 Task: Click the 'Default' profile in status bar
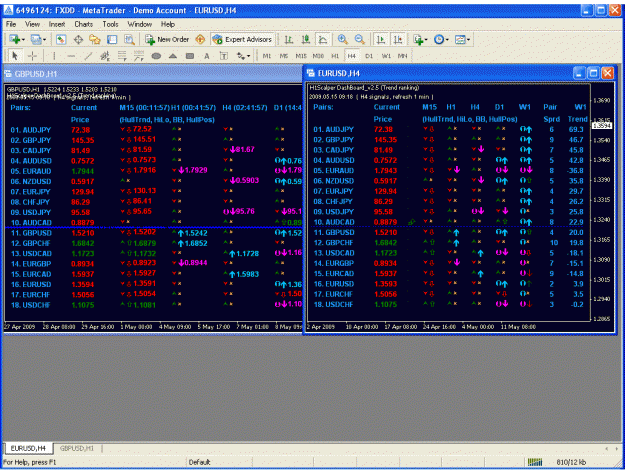[199, 462]
